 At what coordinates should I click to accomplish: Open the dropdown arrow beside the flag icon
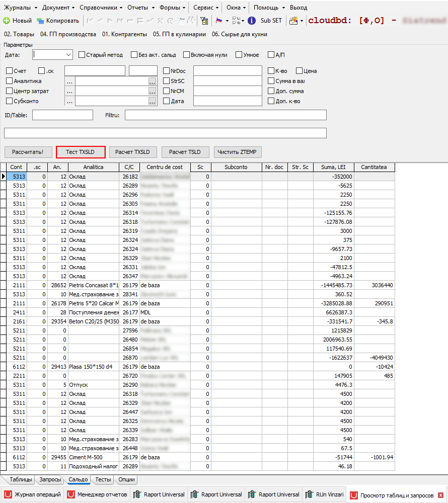227,21
